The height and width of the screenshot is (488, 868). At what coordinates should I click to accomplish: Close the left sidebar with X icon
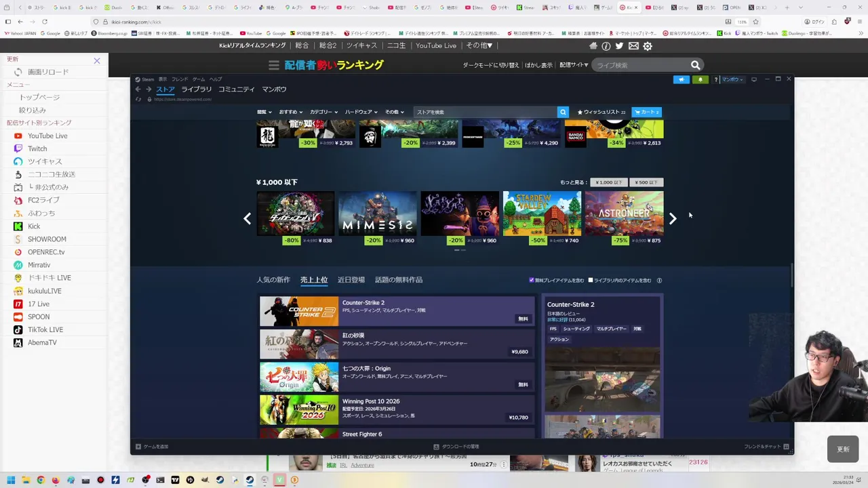(97, 61)
